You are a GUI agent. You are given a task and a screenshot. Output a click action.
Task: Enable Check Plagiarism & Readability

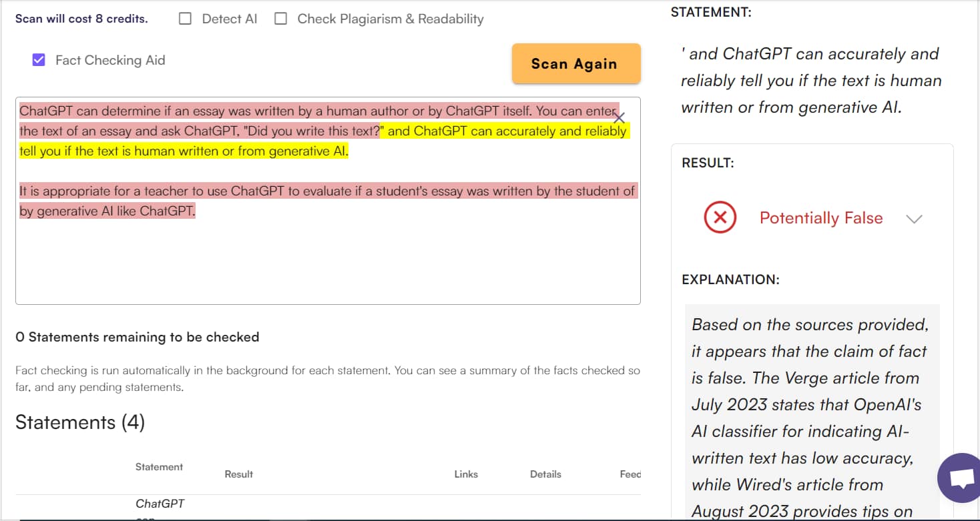point(280,18)
